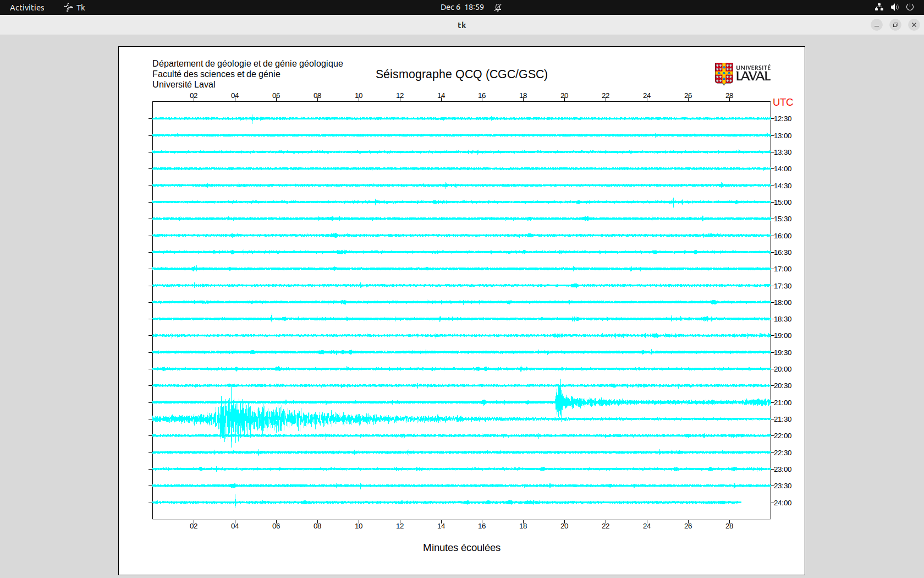924x578 pixels.
Task: Maximize the tk window
Action: click(x=895, y=25)
